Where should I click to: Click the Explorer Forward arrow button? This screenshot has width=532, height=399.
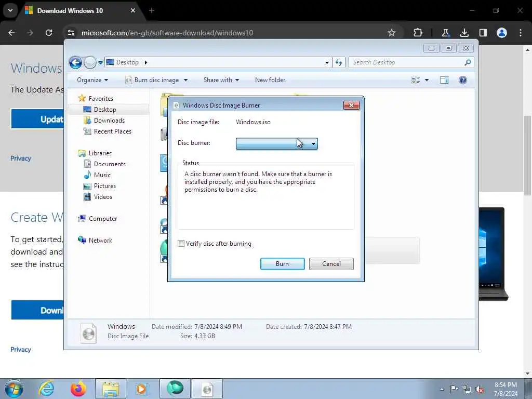pos(90,62)
